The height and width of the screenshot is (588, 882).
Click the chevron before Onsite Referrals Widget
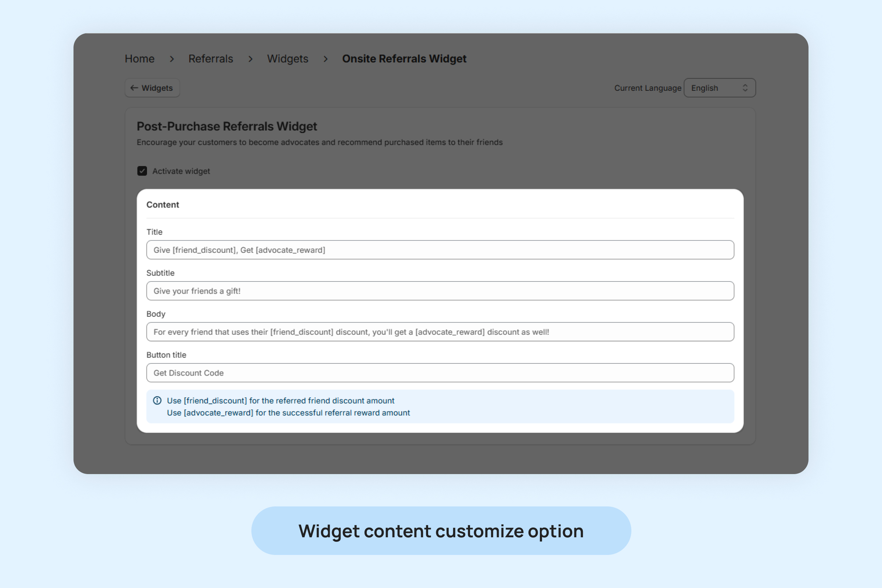click(326, 59)
